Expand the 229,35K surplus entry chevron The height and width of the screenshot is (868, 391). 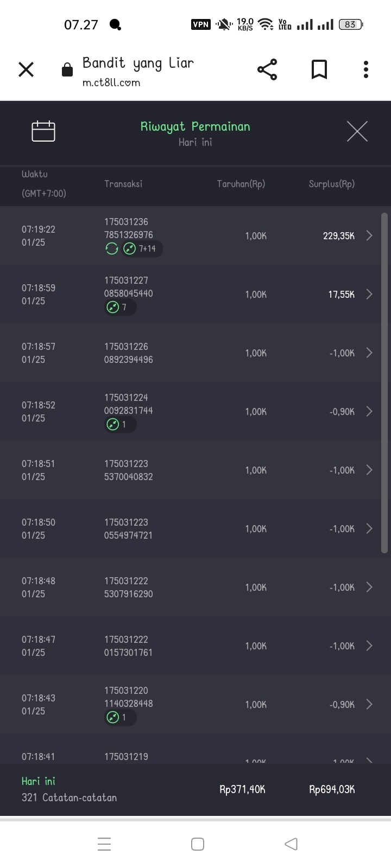pos(369,235)
